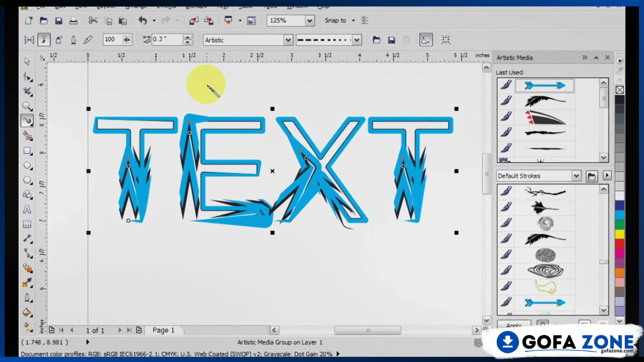This screenshot has height=362, width=644.
Task: Open the Artistic category dropdown
Action: (288, 40)
